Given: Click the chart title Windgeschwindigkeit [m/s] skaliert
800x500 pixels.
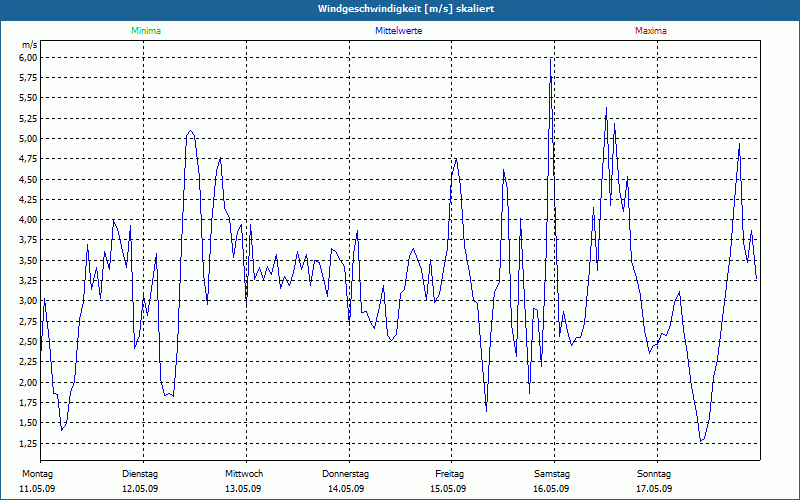Looking at the screenshot, I should tap(406, 9).
